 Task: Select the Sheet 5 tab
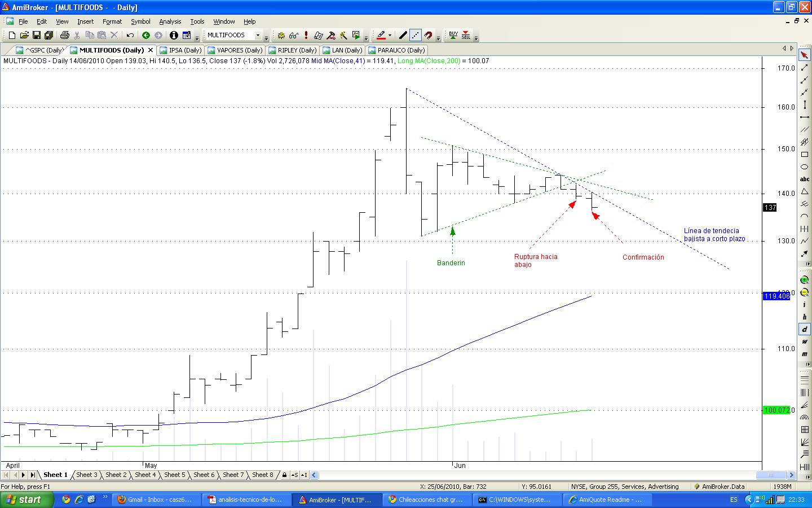(174, 475)
